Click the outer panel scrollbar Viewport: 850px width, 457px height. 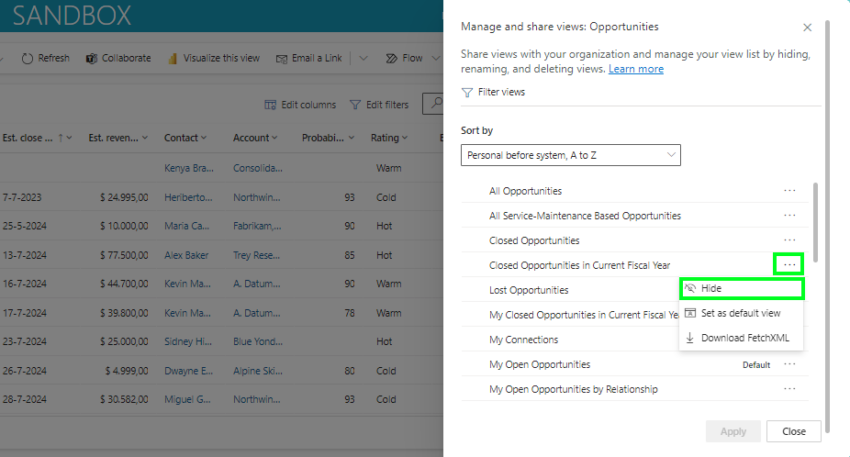click(x=827, y=227)
